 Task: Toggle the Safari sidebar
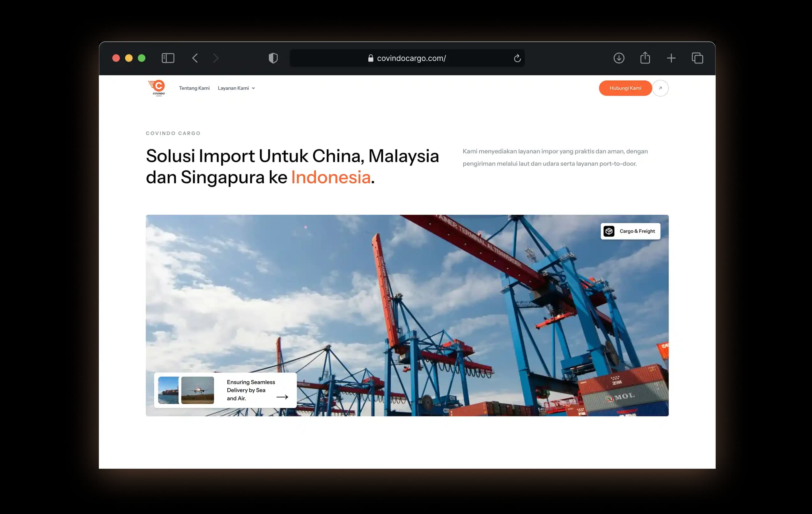(x=168, y=58)
